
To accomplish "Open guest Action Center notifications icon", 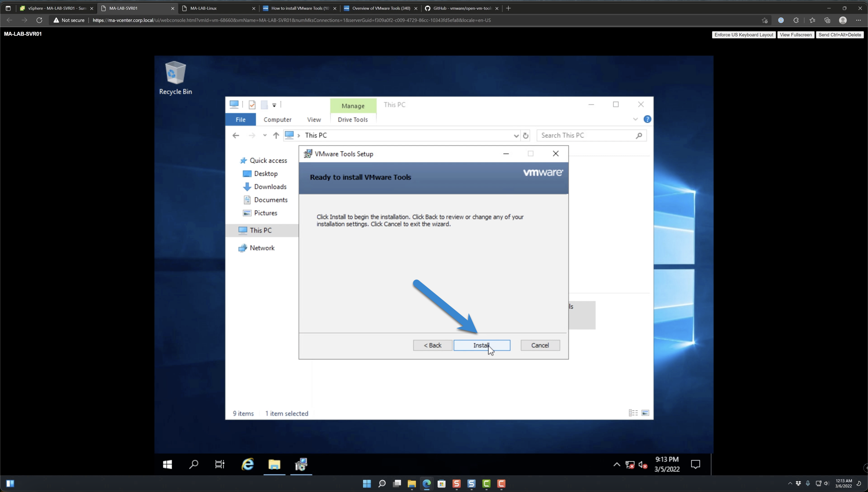I will click(x=696, y=464).
